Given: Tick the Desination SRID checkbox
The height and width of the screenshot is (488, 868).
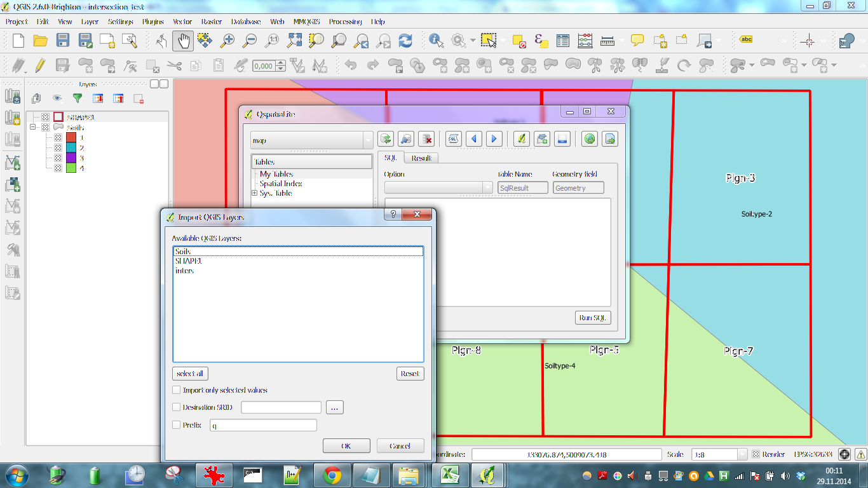Looking at the screenshot, I should (177, 407).
